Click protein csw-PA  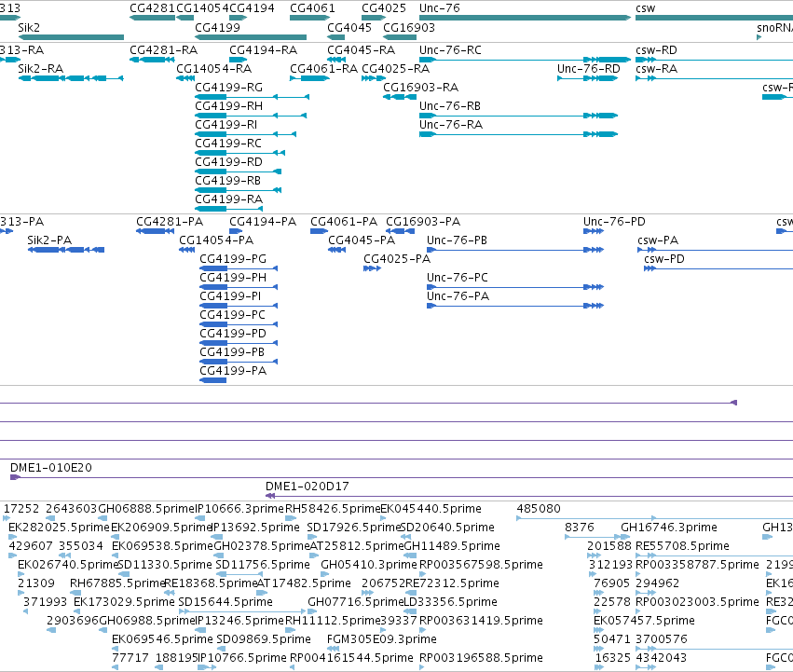(715, 250)
